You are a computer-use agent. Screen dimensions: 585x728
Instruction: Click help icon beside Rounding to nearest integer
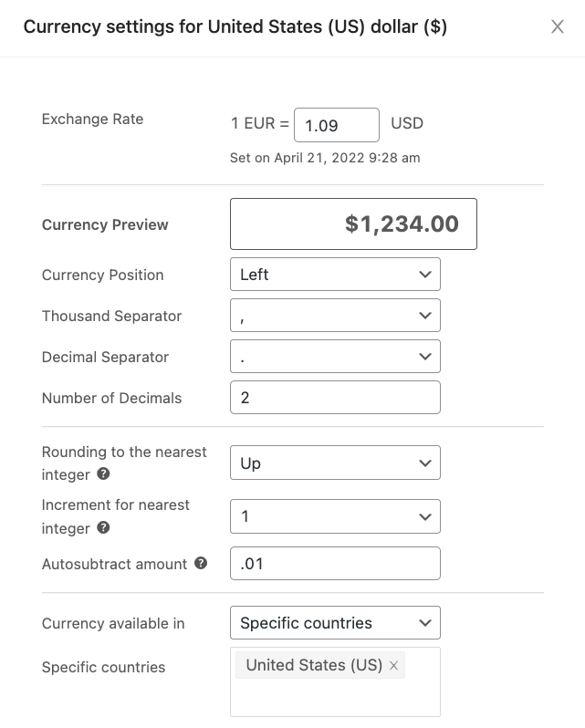104,474
